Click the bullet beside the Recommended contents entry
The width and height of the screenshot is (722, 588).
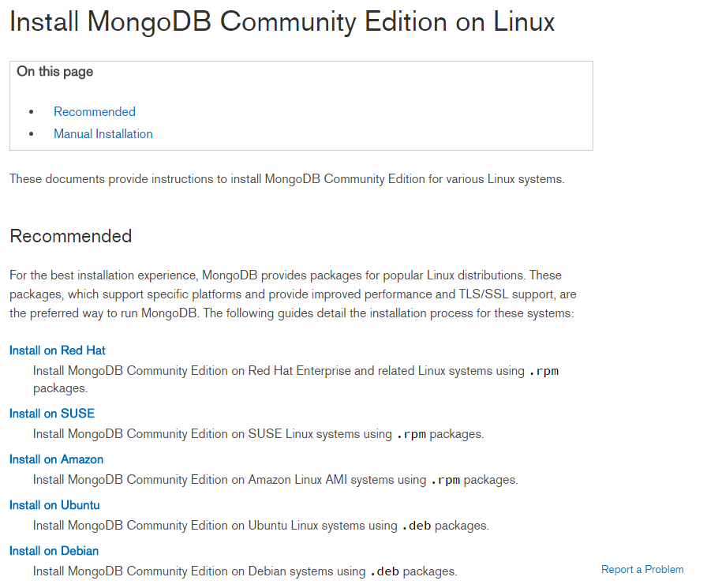[x=32, y=112]
